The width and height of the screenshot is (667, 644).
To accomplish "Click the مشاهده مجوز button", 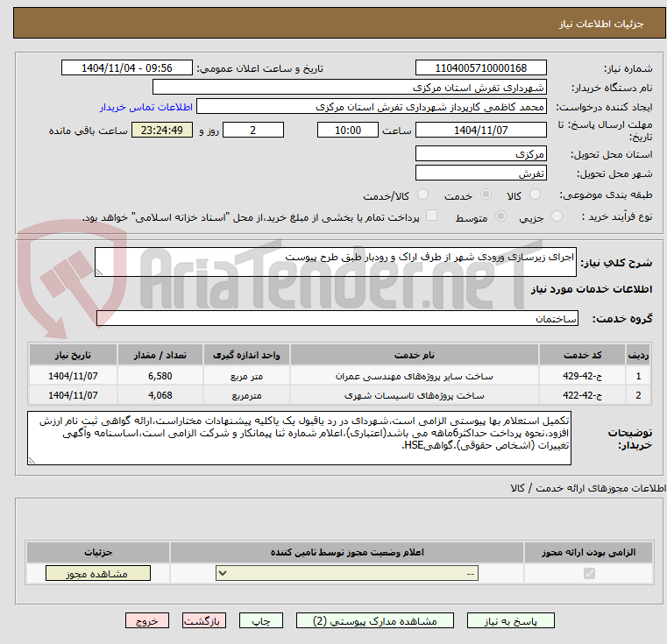I will click(x=98, y=573).
